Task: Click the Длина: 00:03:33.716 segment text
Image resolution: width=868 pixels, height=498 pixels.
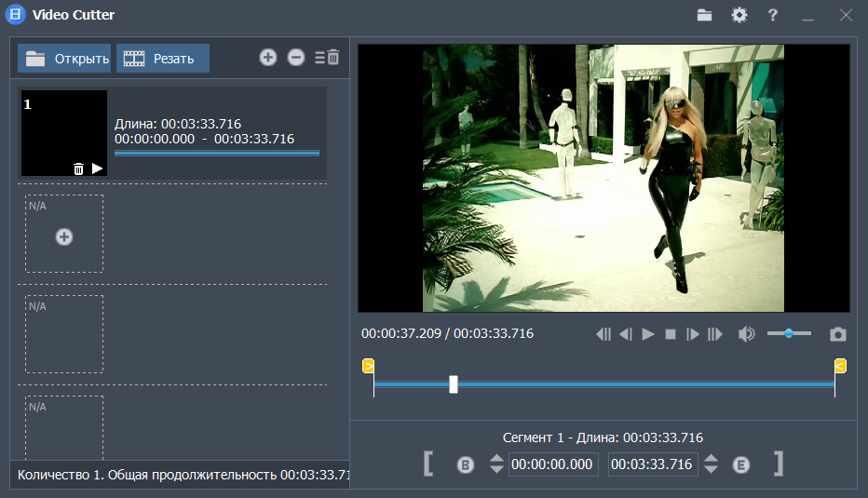Action: point(178,124)
